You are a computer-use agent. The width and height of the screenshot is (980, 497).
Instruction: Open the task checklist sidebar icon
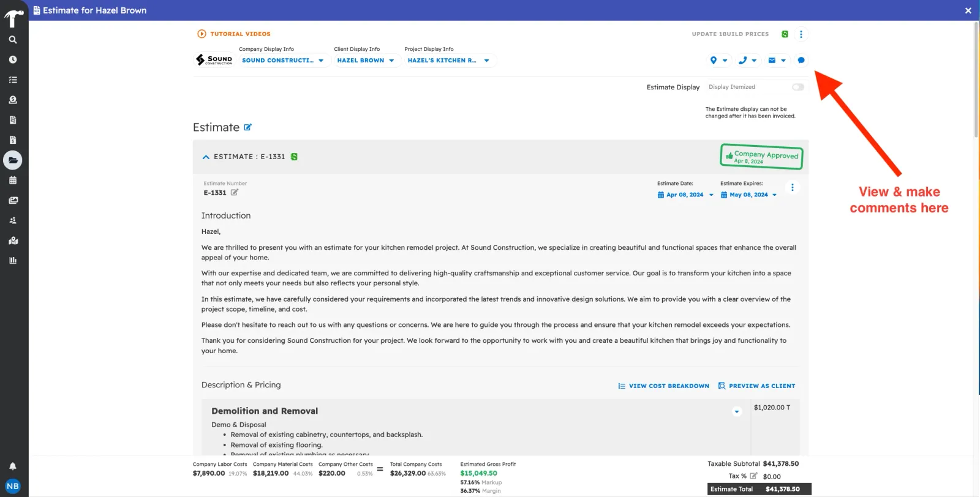point(13,80)
